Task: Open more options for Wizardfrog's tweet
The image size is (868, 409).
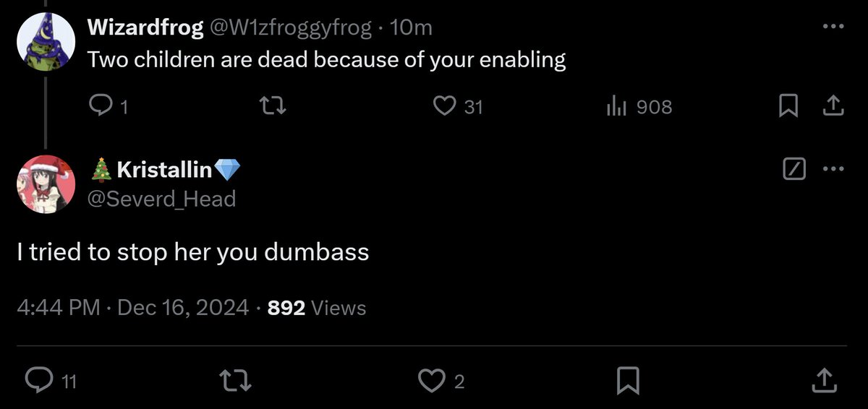Action: point(833,27)
